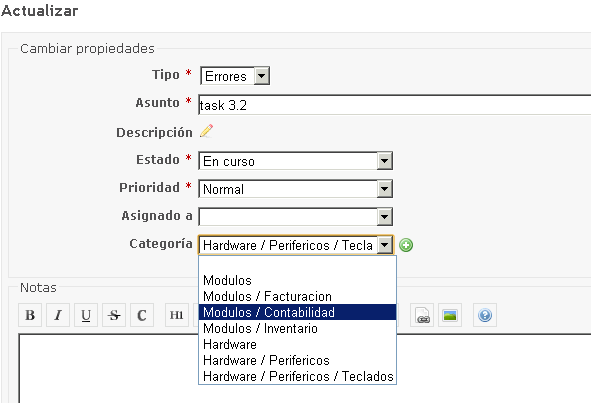Screen dimensions: 591x403
Task: Open the Asignado a dropdown
Action: coord(296,217)
